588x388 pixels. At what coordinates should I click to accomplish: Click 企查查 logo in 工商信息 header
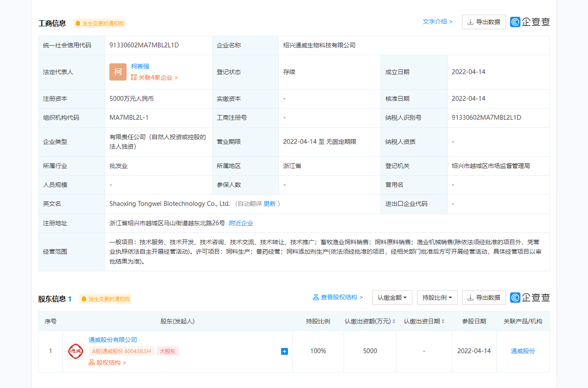tap(530, 22)
